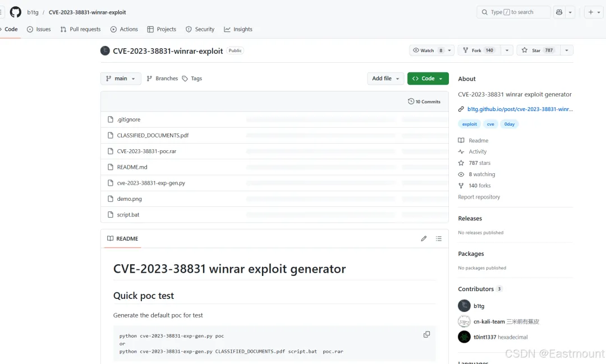Open cve-2023-38831-exp-gen.py file

coord(151,183)
